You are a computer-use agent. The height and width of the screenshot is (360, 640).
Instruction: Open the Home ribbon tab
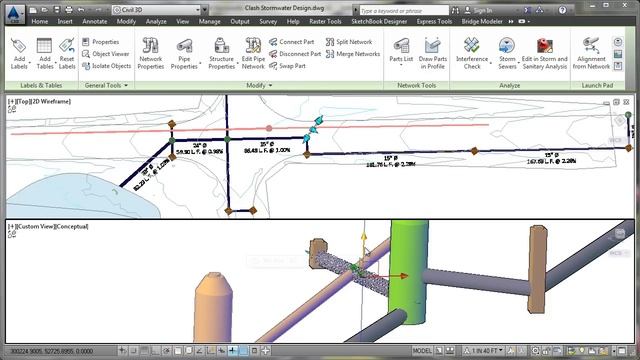40,22
